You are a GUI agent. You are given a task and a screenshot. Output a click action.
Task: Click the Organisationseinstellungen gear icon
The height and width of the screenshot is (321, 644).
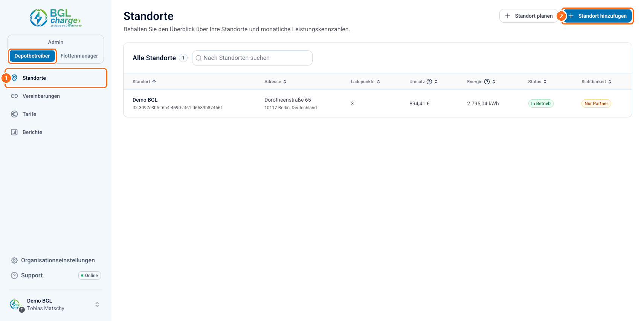point(14,260)
